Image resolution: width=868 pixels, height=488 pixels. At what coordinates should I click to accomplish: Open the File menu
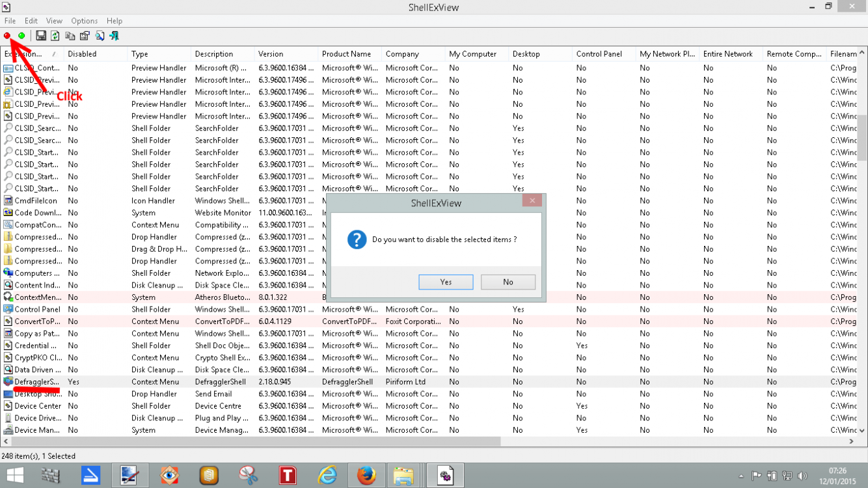click(10, 21)
